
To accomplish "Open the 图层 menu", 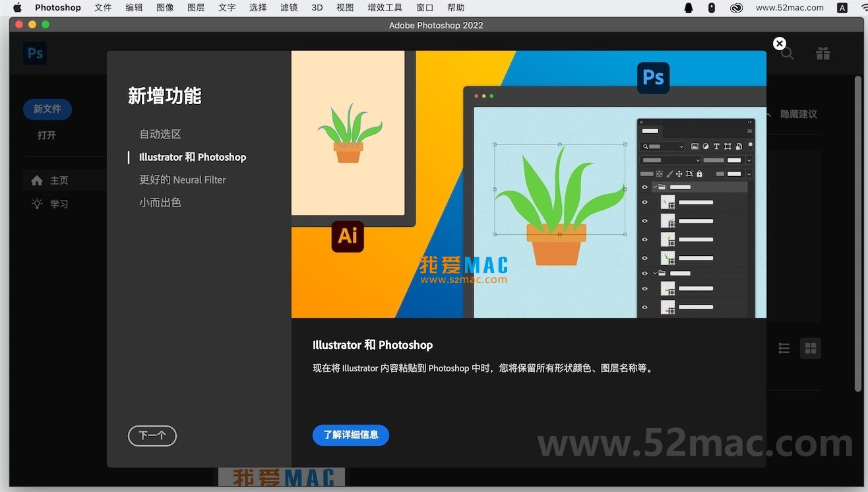I will point(196,8).
